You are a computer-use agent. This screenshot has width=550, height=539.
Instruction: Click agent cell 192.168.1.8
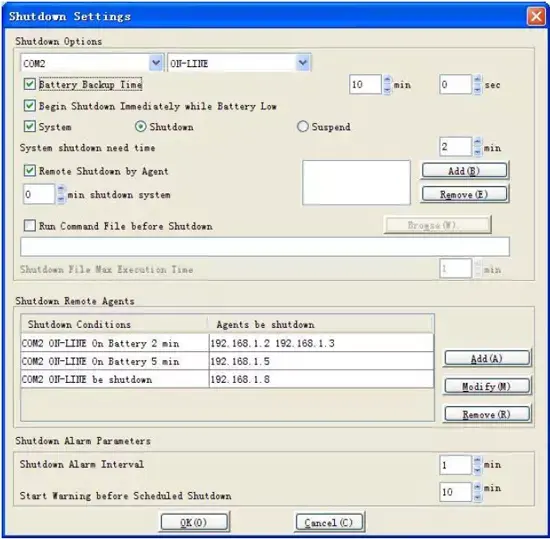[x=321, y=379]
